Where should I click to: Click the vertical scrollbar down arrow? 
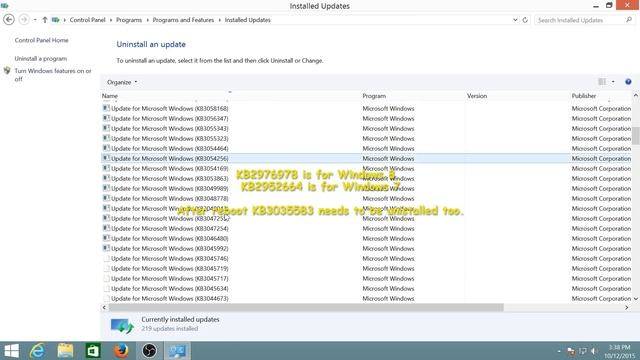tap(636, 299)
